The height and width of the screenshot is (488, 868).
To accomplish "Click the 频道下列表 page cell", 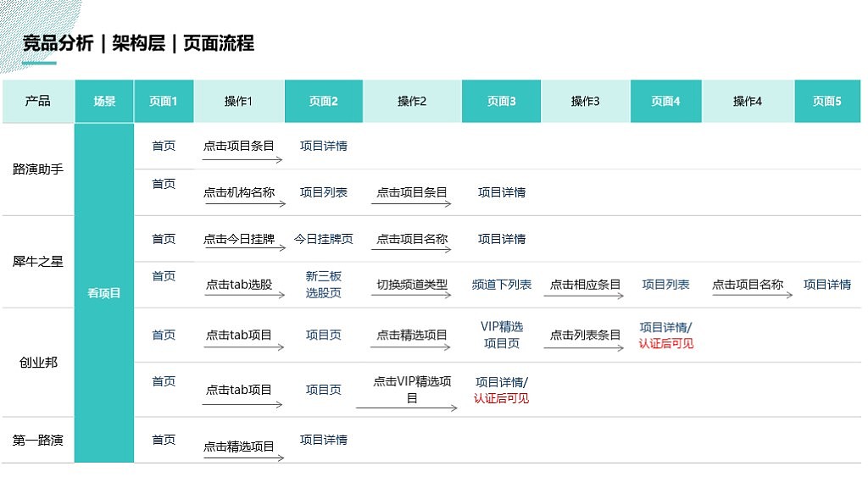I will pos(502,285).
